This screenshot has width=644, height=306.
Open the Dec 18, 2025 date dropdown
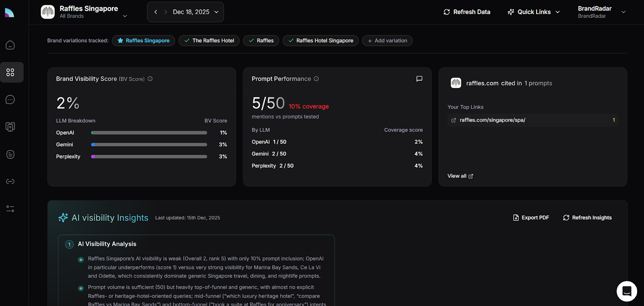(196, 12)
